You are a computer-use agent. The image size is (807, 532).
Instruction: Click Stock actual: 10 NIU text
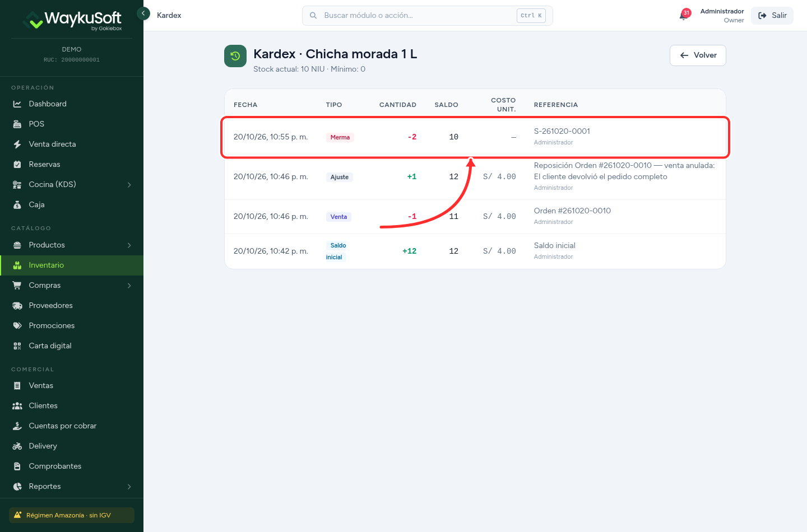[289, 69]
